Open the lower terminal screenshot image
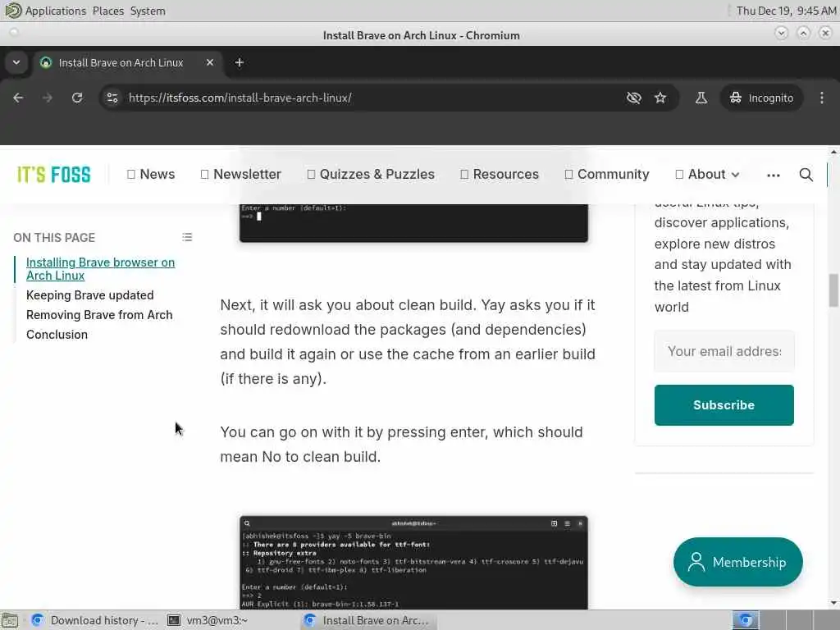 click(413, 563)
